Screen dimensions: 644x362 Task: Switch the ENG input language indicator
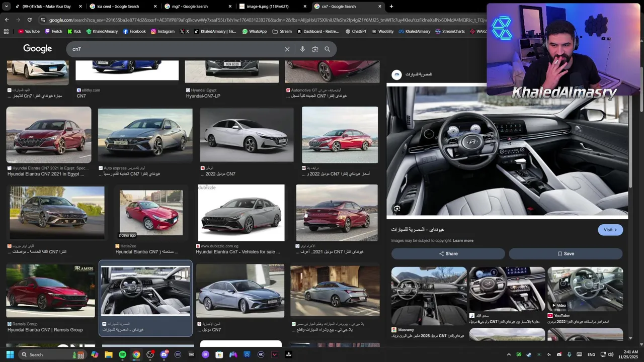[591, 354]
